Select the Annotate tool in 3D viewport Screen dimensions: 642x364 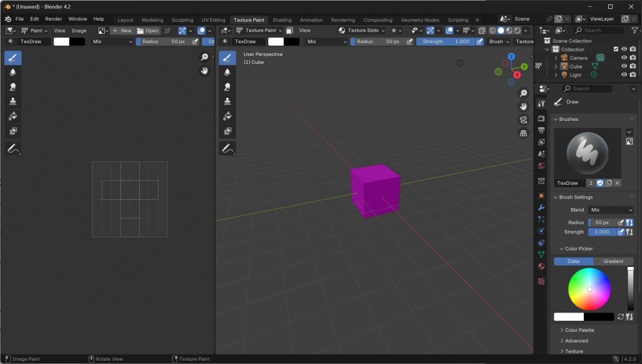[227, 148]
